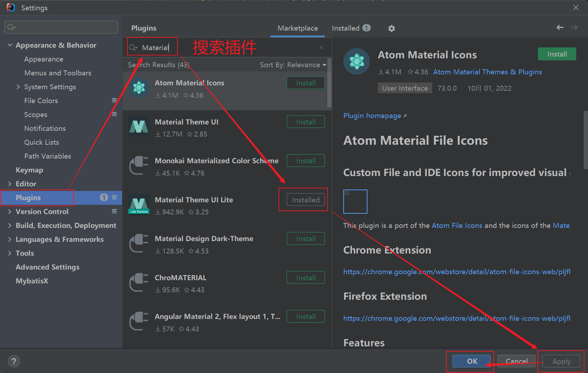Open Path Variables settings
This screenshot has width=588, height=373.
point(48,156)
